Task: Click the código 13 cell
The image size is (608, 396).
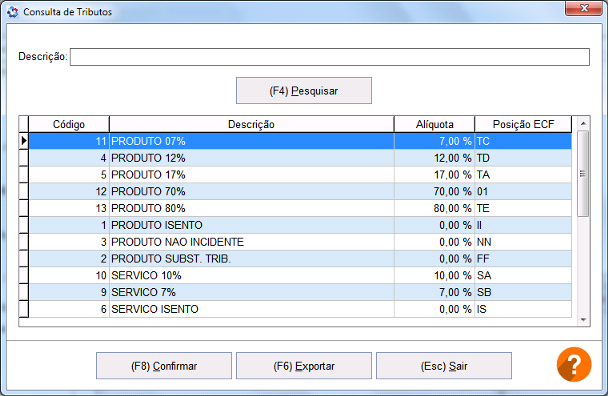Action: pos(69,208)
